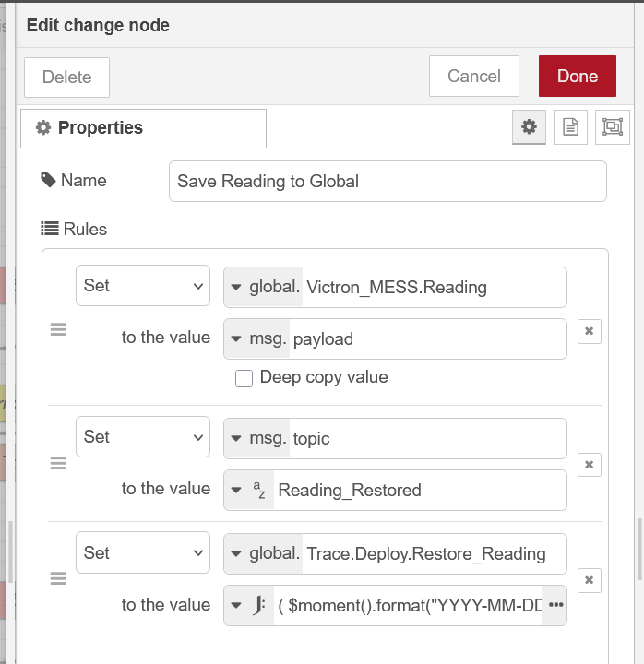Viewport: 644px width, 664px height.
Task: Click the Edit change node title
Action: point(98,26)
